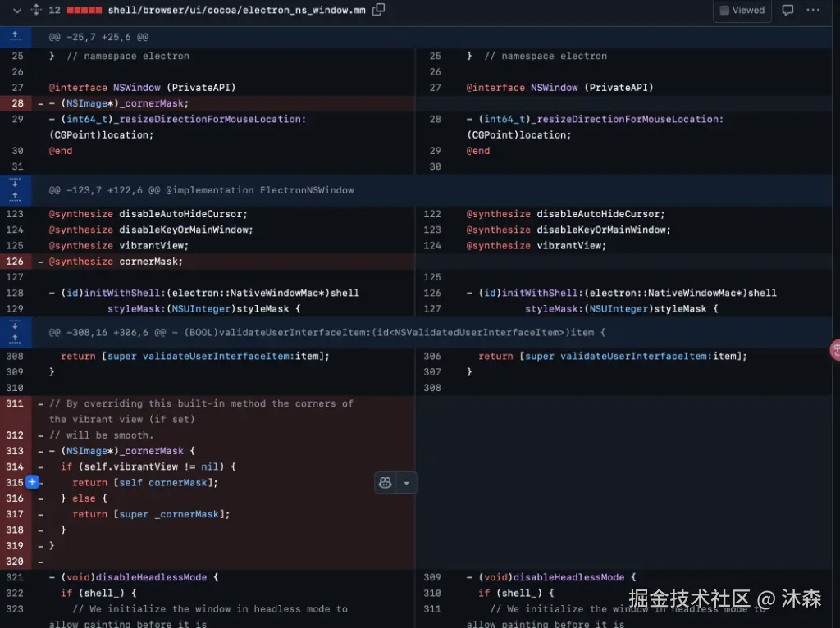Click the Copilot icon on line 315
This screenshot has height=628, width=840.
[x=386, y=483]
